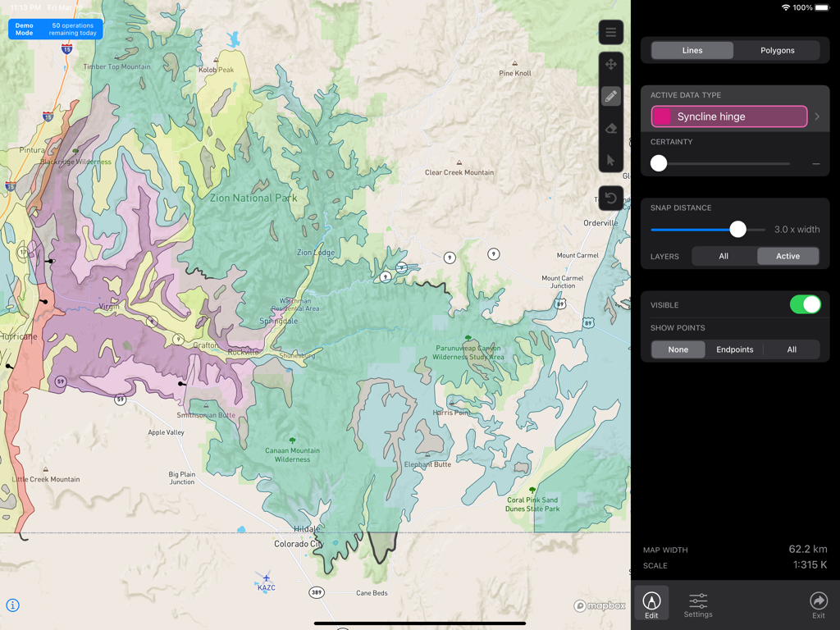Expand the Syncline hinge data type chevron
This screenshot has width=840, height=630.
[816, 116]
